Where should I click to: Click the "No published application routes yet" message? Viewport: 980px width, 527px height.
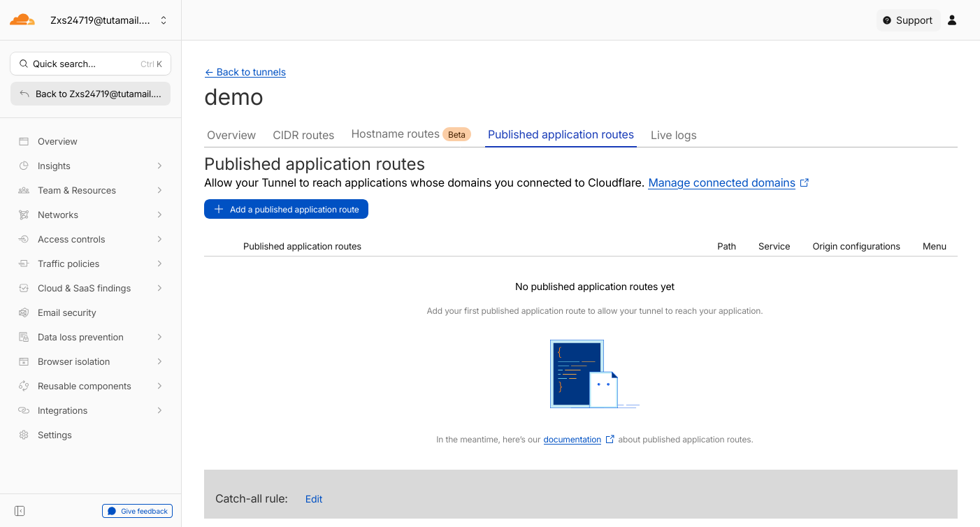(595, 287)
